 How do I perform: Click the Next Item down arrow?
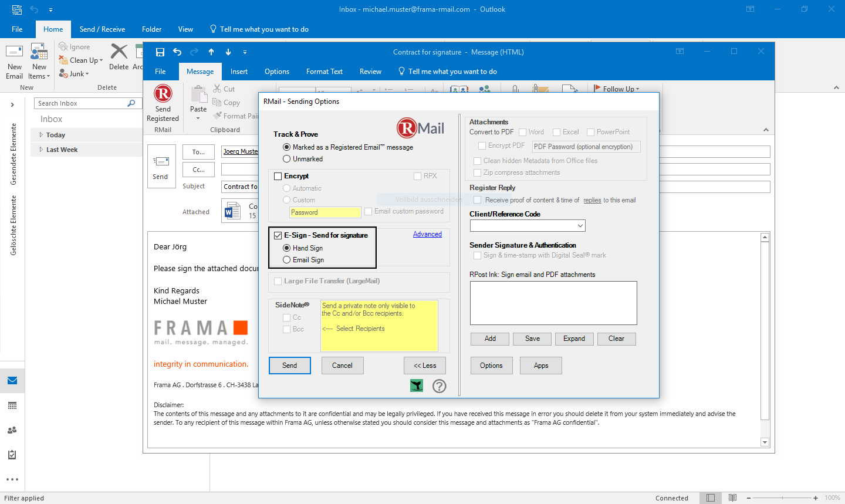(x=228, y=52)
